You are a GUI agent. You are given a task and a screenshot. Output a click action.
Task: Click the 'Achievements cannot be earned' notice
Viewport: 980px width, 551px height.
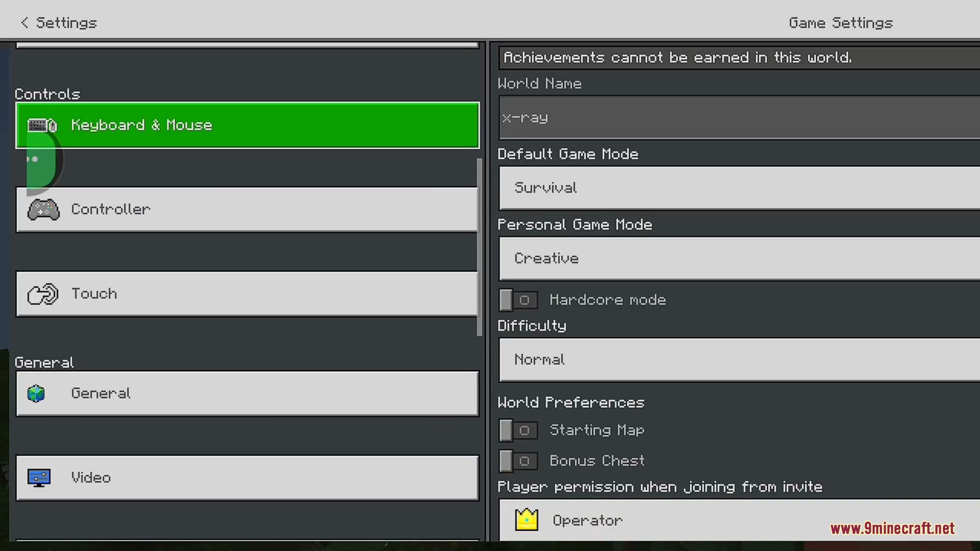point(740,58)
